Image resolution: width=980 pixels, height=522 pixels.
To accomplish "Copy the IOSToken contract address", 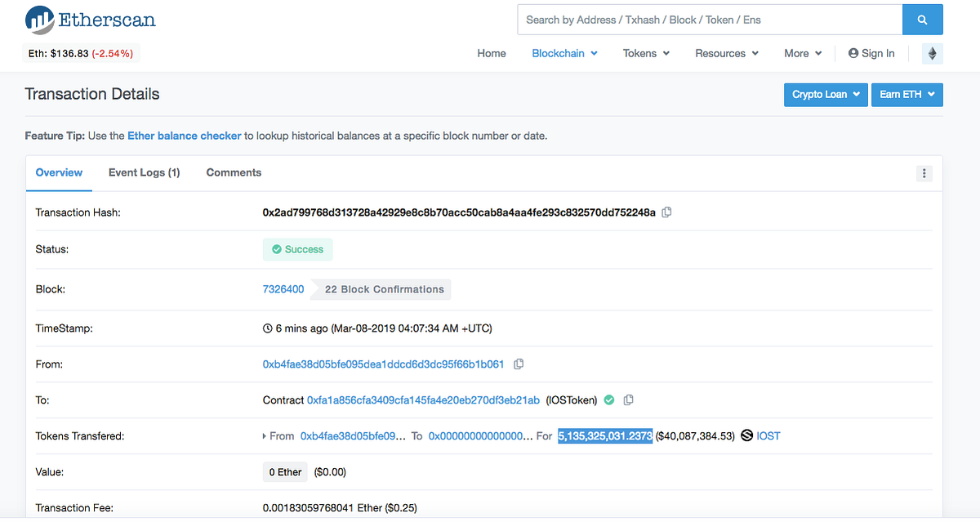I will click(x=628, y=399).
